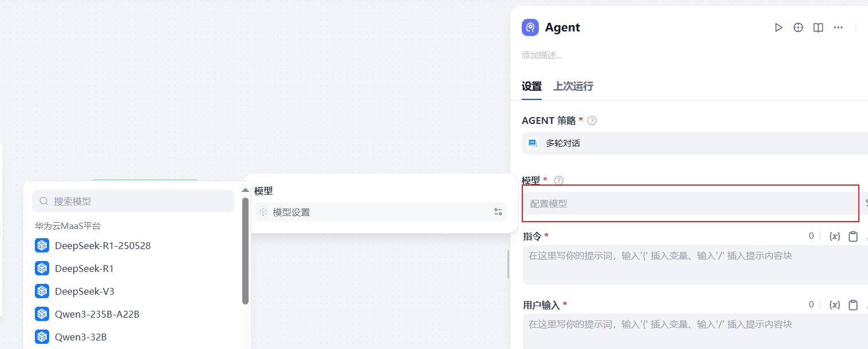This screenshot has height=349, width=868.
Task: Select the Qwen3-235B-A22B model
Action: [x=97, y=314]
